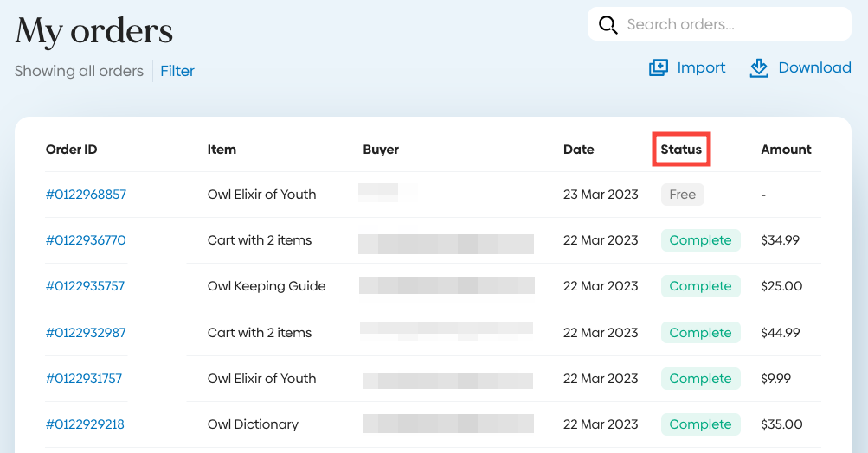Open order #0122936770
The width and height of the screenshot is (868, 453).
coord(86,240)
